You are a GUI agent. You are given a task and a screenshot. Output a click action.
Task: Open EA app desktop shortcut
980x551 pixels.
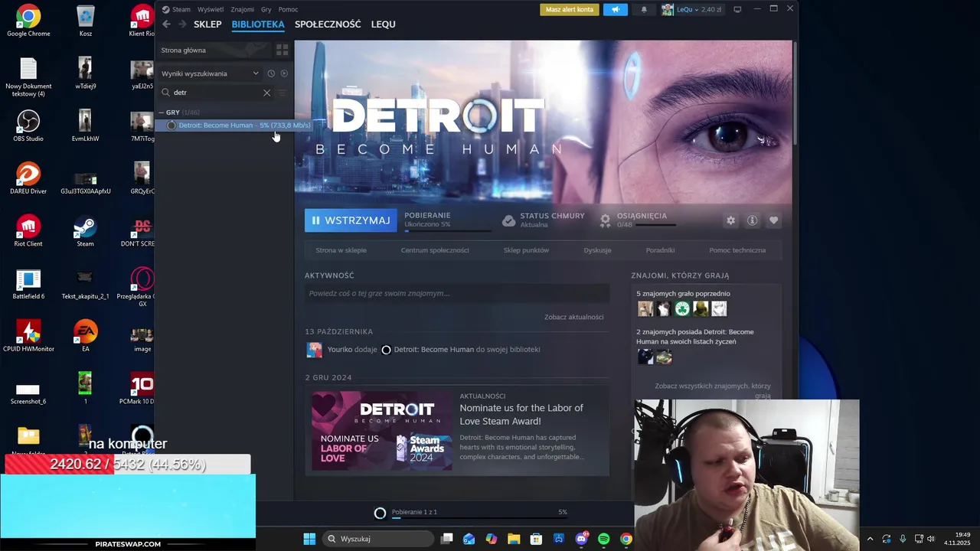(85, 336)
